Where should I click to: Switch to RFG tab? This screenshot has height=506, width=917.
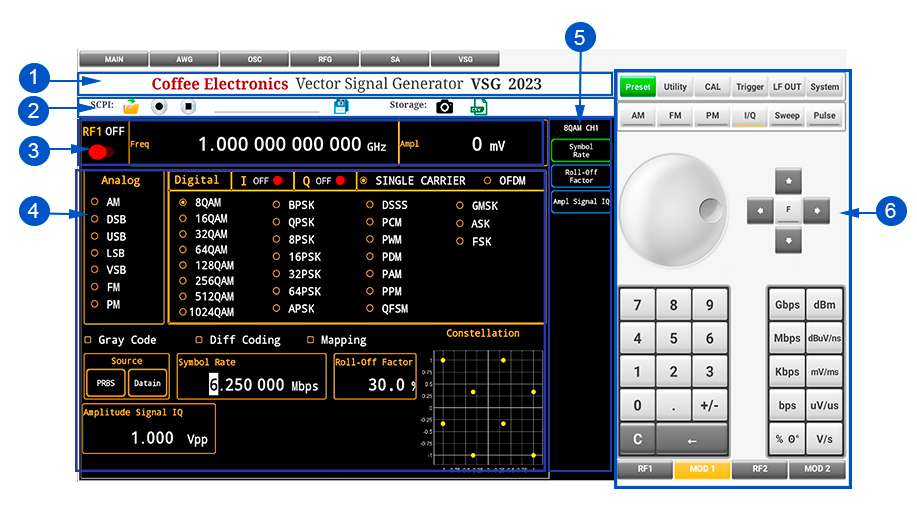[325, 59]
